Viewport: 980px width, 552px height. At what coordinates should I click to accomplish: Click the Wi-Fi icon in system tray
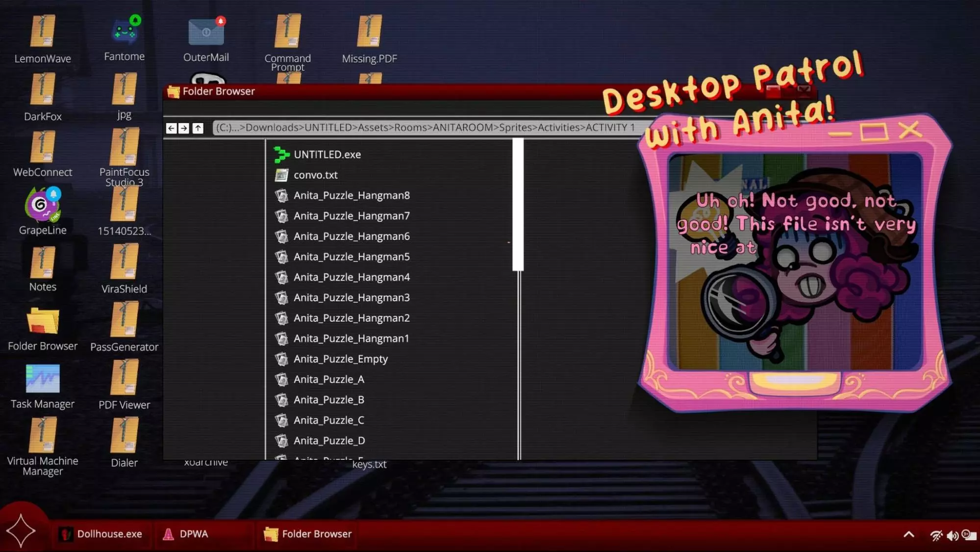(936, 535)
